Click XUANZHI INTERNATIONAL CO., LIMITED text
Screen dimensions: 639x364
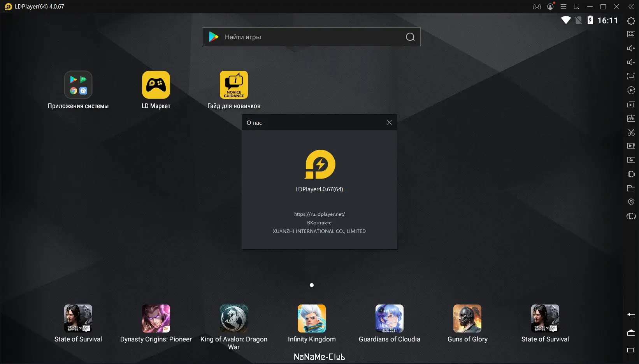(x=319, y=231)
